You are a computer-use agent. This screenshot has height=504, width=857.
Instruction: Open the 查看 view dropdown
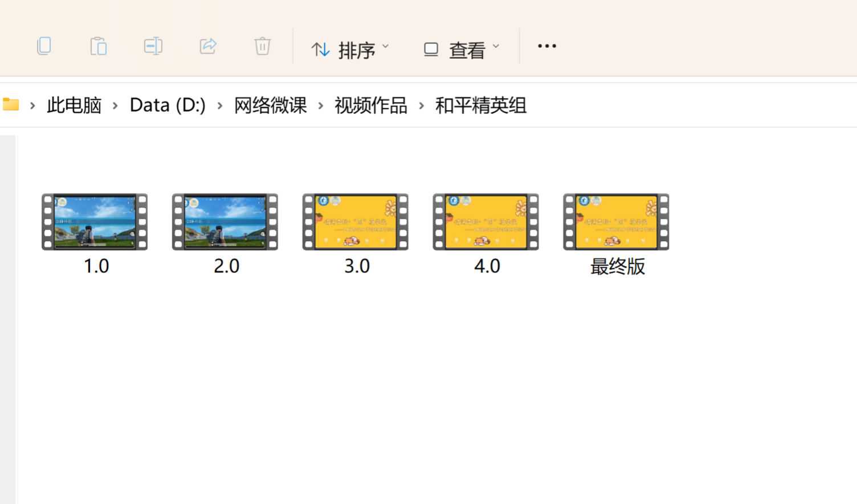[461, 50]
